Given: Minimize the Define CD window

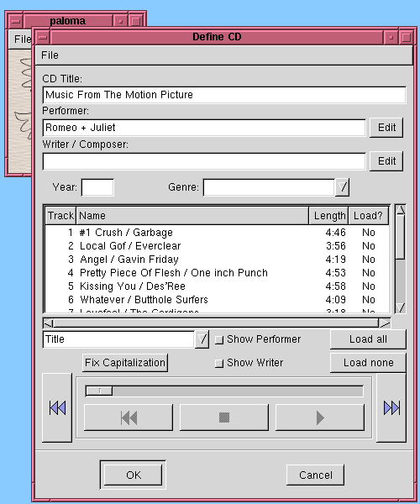Looking at the screenshot, I should 391,37.
